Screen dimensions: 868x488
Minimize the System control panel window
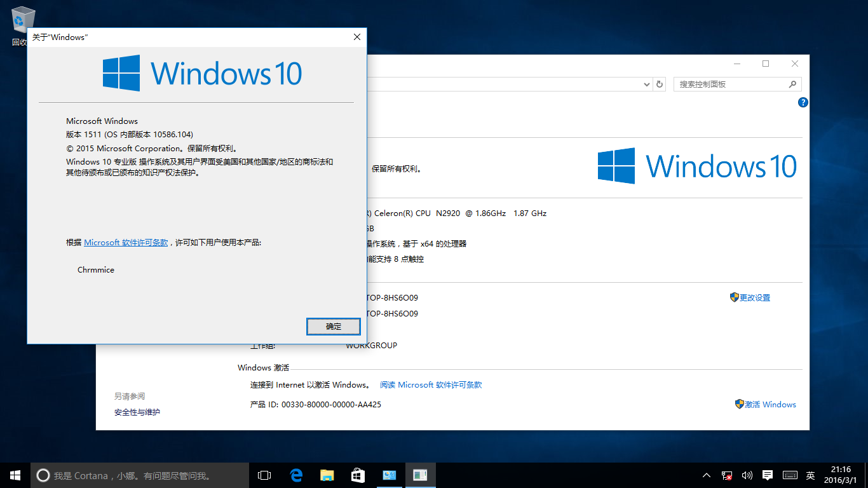(x=737, y=64)
